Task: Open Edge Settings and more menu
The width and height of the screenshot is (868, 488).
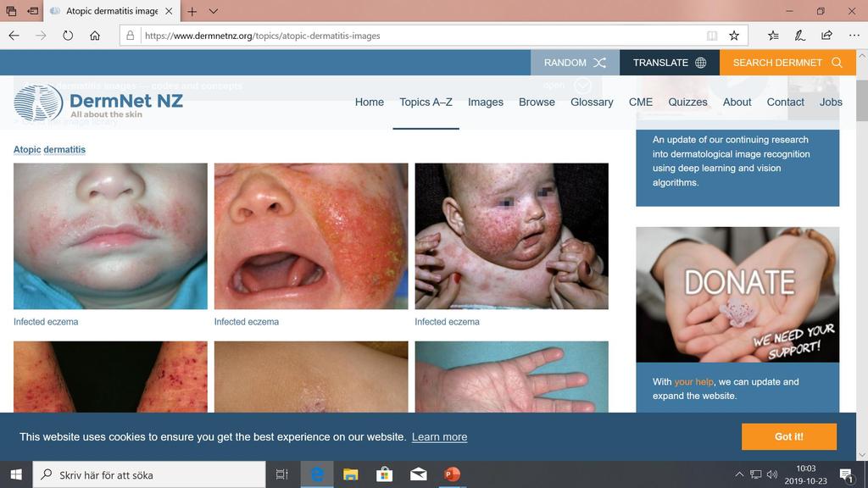Action: pyautogui.click(x=854, y=36)
